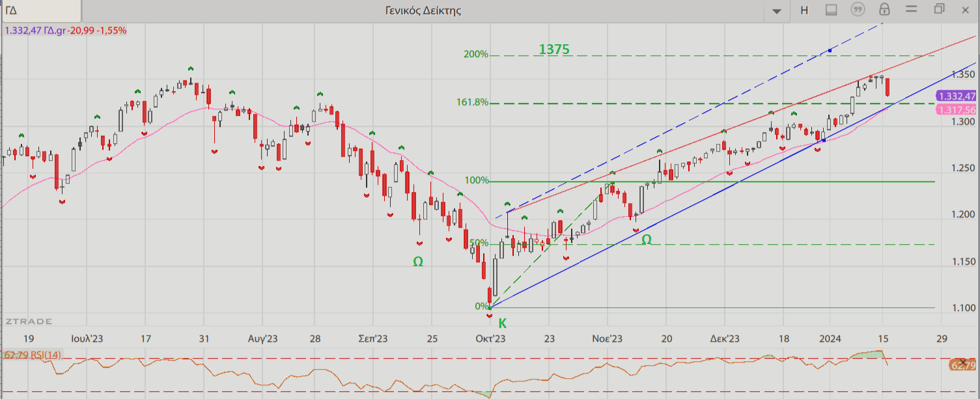The image size is (980, 399).
Task: Click the Γενικός Δείκτης title
Action: [423, 10]
